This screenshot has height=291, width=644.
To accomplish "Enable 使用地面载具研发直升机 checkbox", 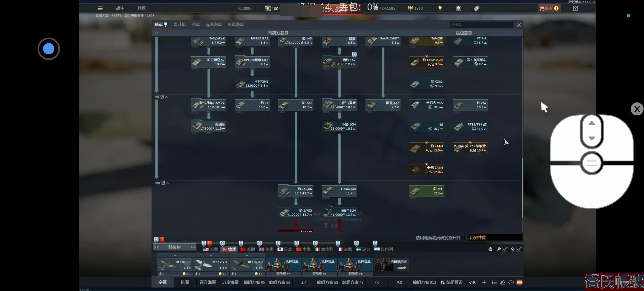I will (x=464, y=237).
